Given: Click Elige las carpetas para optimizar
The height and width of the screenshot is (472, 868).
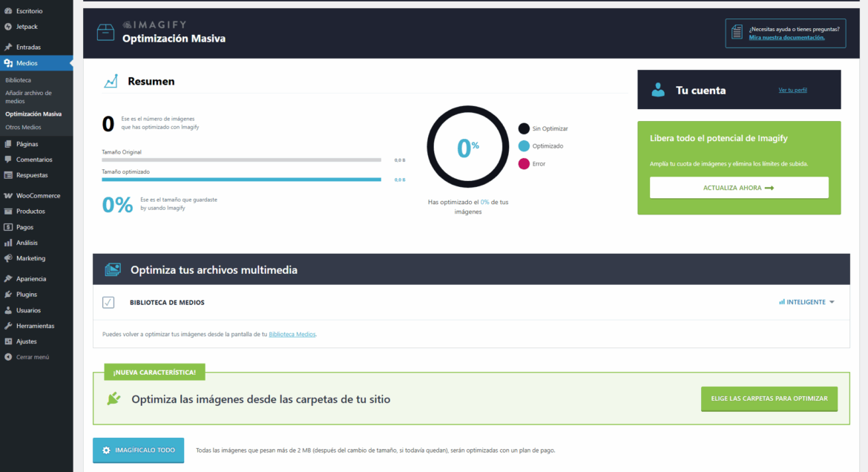Looking at the screenshot, I should [x=769, y=399].
